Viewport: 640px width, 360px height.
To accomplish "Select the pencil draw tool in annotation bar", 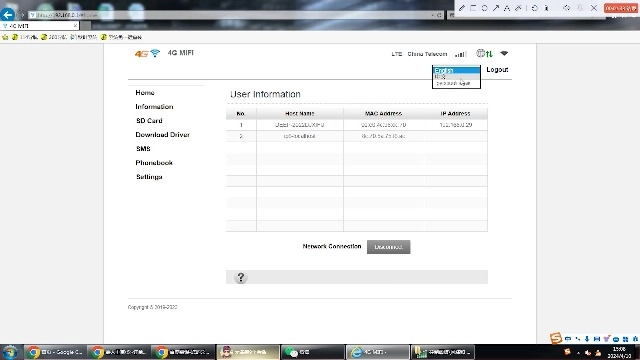I will tap(462, 8).
